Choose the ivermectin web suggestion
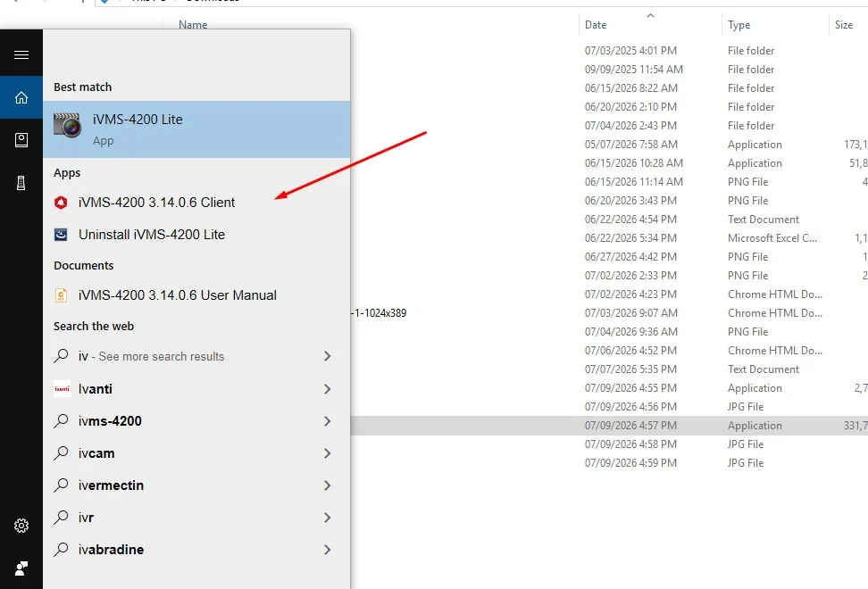The image size is (868, 589). pyautogui.click(x=196, y=485)
